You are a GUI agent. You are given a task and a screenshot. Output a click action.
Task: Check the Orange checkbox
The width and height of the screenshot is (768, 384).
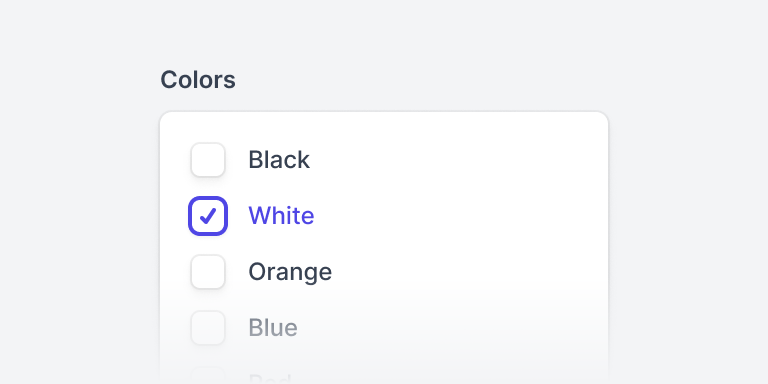[x=208, y=272]
